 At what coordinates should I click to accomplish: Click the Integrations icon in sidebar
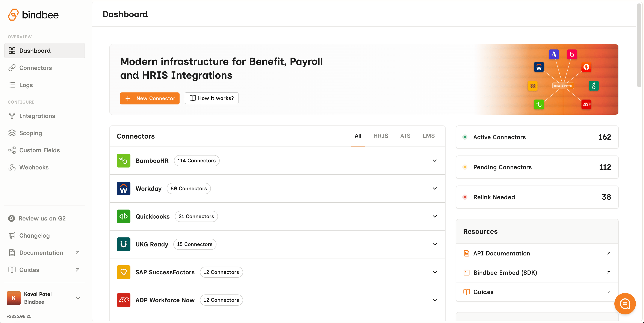point(12,116)
